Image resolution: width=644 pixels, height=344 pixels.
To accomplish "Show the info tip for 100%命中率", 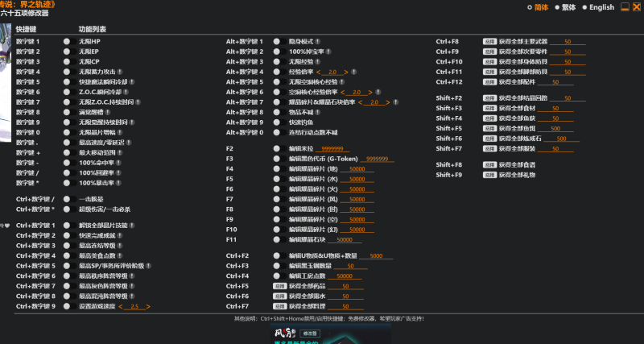I will pos(118,163).
